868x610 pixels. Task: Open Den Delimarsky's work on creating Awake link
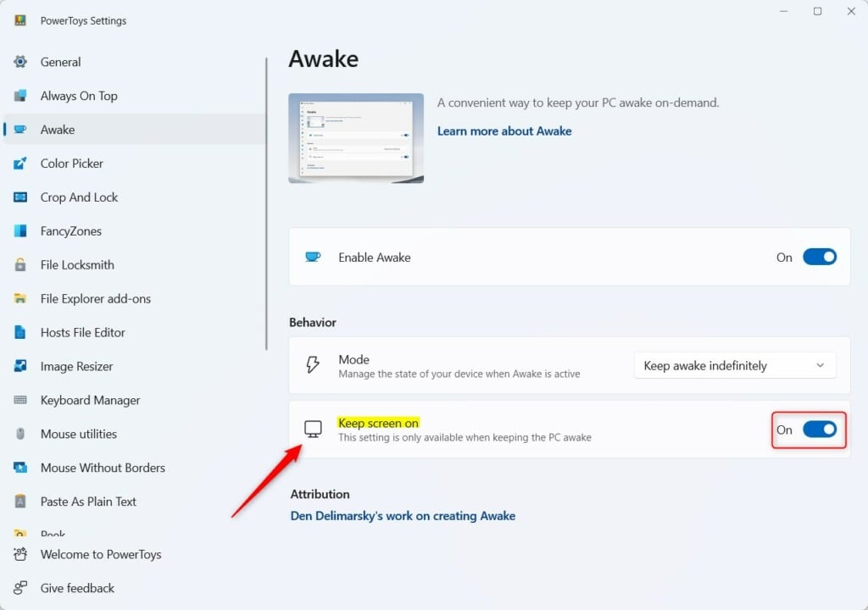coord(403,516)
